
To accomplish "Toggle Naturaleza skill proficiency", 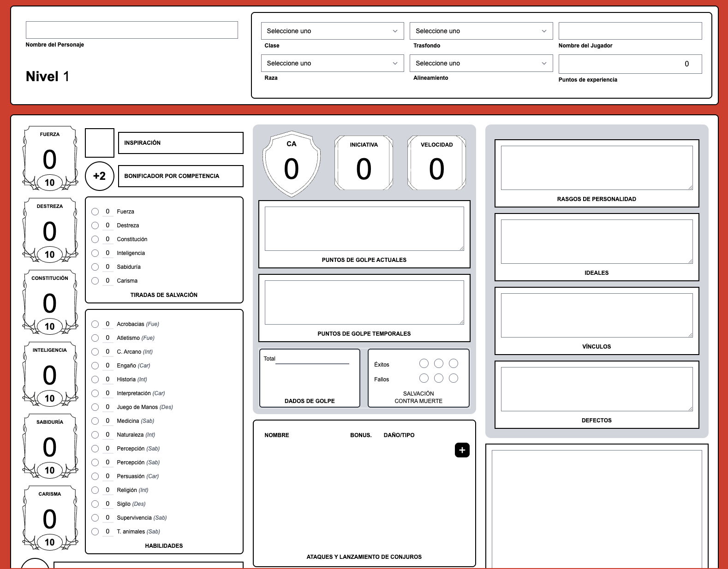I will pyautogui.click(x=95, y=435).
